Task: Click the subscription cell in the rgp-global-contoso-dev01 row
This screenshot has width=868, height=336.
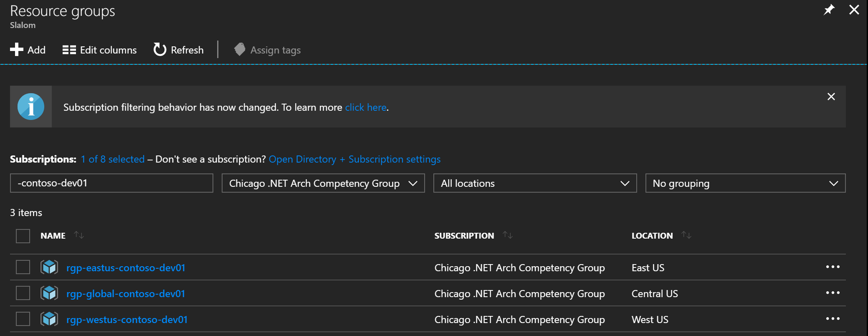Action: pyautogui.click(x=520, y=294)
